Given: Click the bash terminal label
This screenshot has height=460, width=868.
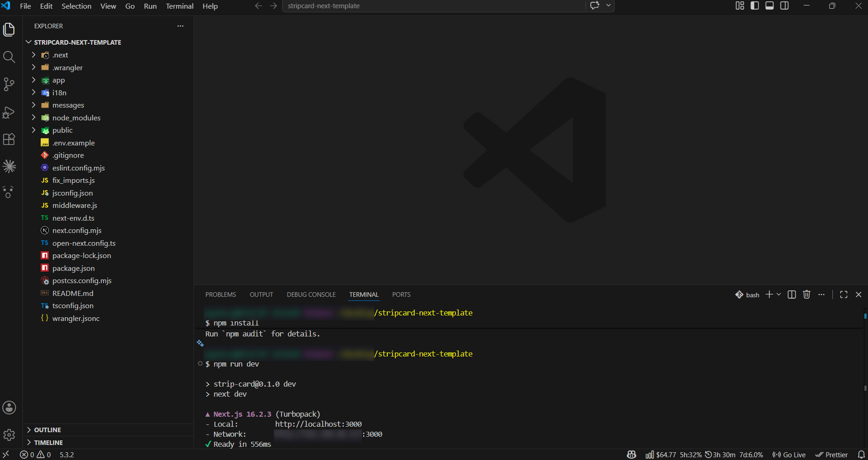Looking at the screenshot, I should tap(748, 295).
